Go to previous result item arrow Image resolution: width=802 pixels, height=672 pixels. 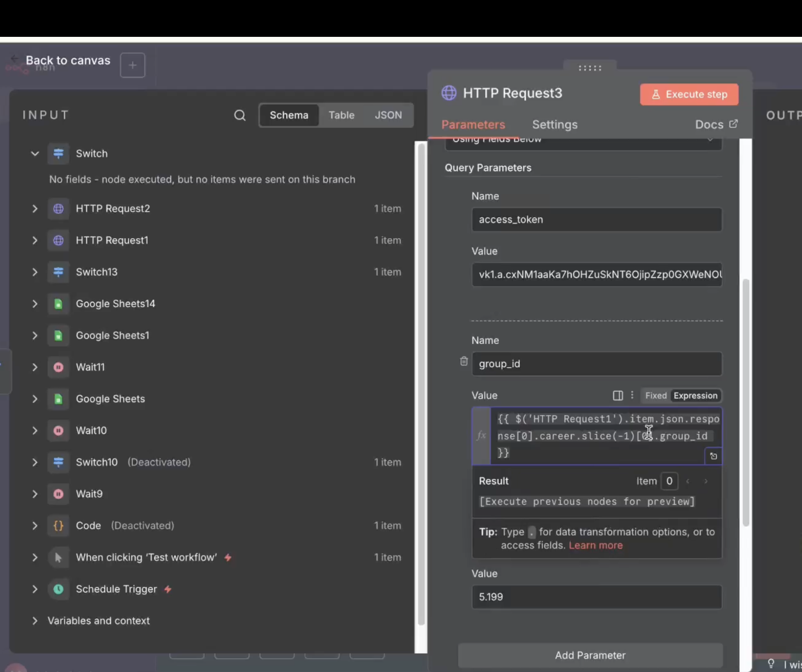(688, 481)
